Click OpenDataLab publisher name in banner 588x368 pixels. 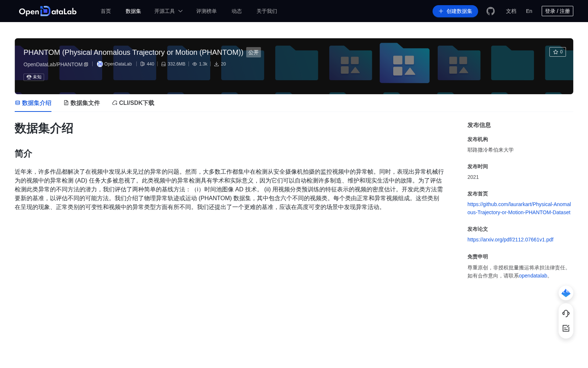pyautogui.click(x=118, y=64)
